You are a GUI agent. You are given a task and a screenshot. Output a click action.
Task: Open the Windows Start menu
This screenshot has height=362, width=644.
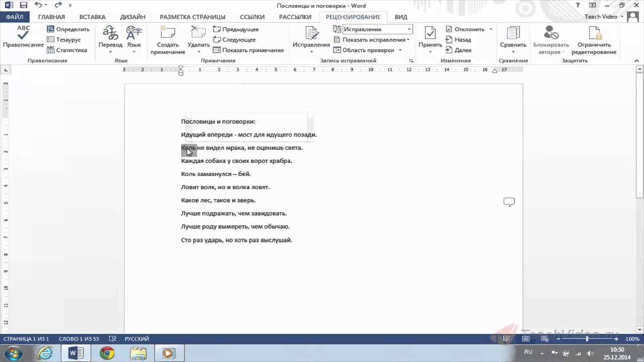click(x=13, y=353)
